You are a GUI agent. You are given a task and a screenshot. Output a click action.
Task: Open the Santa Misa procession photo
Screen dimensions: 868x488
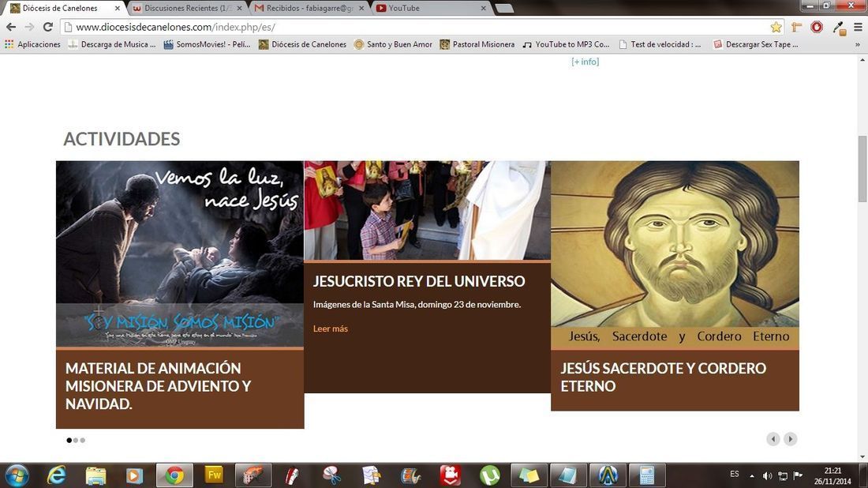(x=428, y=210)
